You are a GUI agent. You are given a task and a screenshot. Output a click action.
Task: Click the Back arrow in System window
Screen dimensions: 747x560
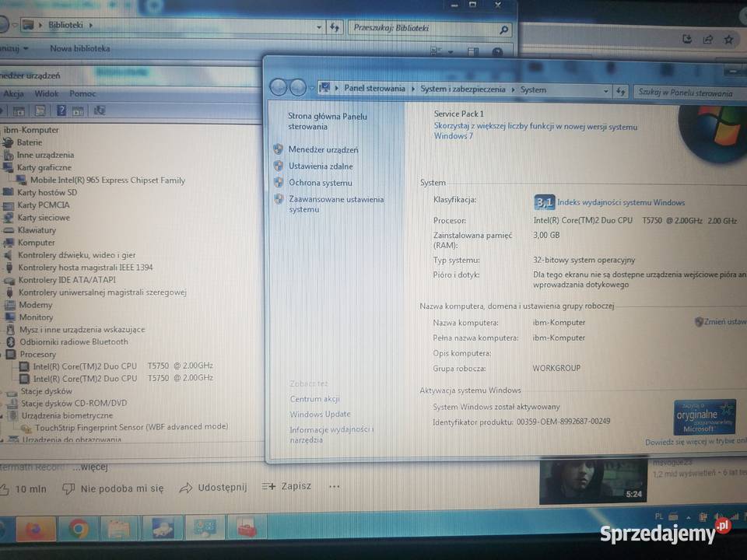click(279, 88)
